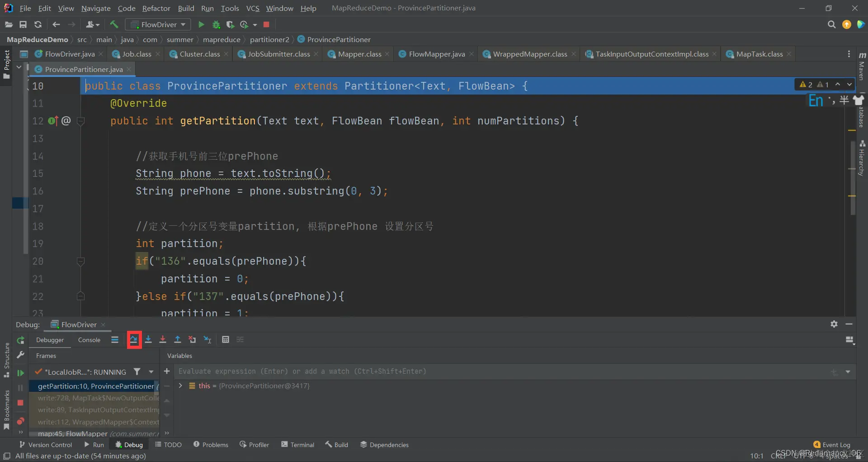This screenshot has width=868, height=462.
Task: Add a new watch with the plus icon
Action: tap(167, 371)
